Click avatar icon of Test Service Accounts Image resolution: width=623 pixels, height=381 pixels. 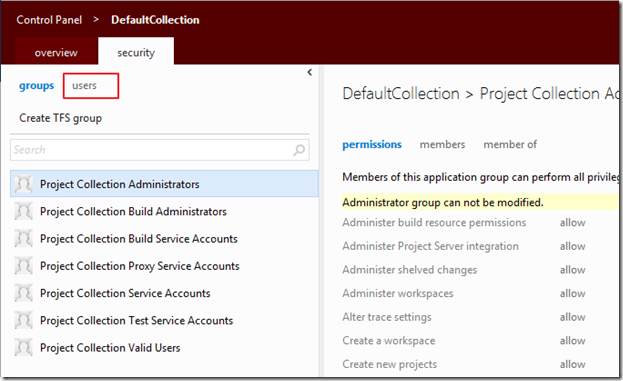23,321
